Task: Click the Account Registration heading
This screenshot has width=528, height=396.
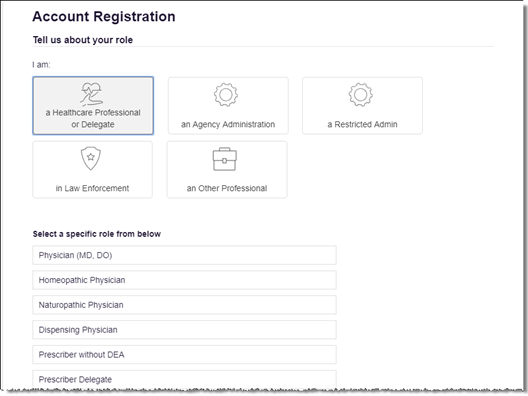Action: (104, 16)
